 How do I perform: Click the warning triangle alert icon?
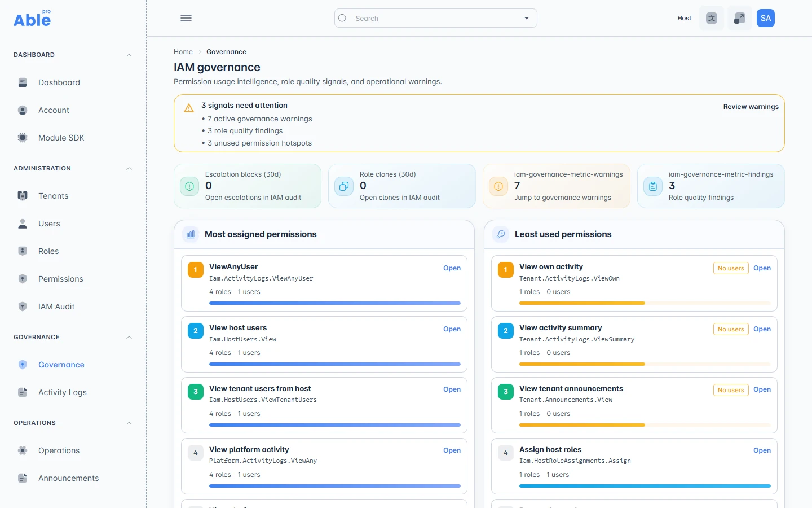(189, 108)
